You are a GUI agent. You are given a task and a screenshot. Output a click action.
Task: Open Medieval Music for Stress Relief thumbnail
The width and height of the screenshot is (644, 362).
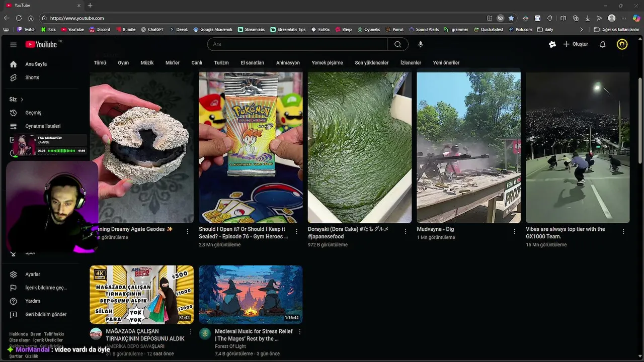[251, 295]
